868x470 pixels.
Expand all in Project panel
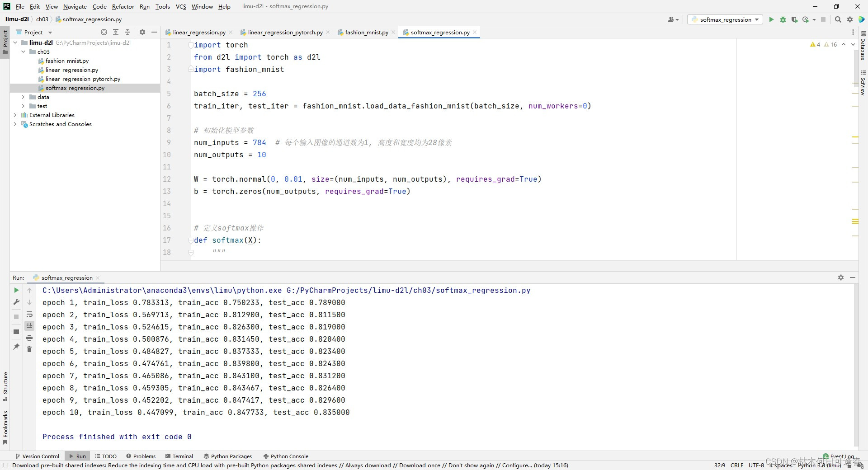[x=116, y=32]
